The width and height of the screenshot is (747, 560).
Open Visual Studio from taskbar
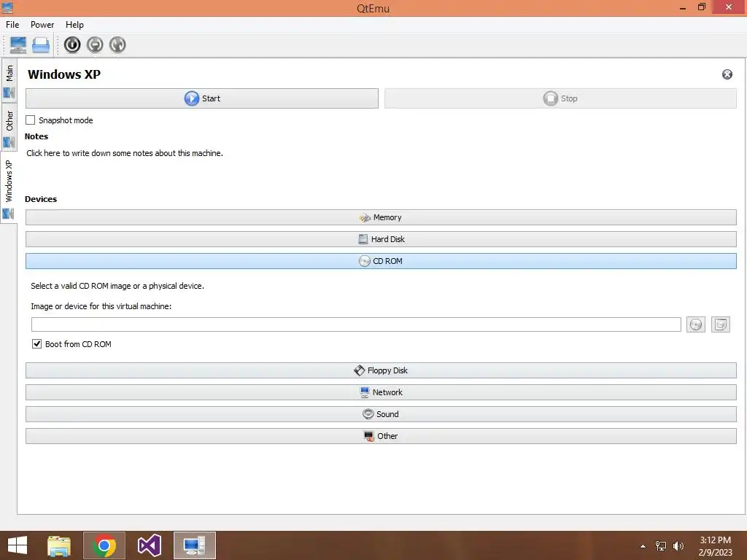coord(149,545)
